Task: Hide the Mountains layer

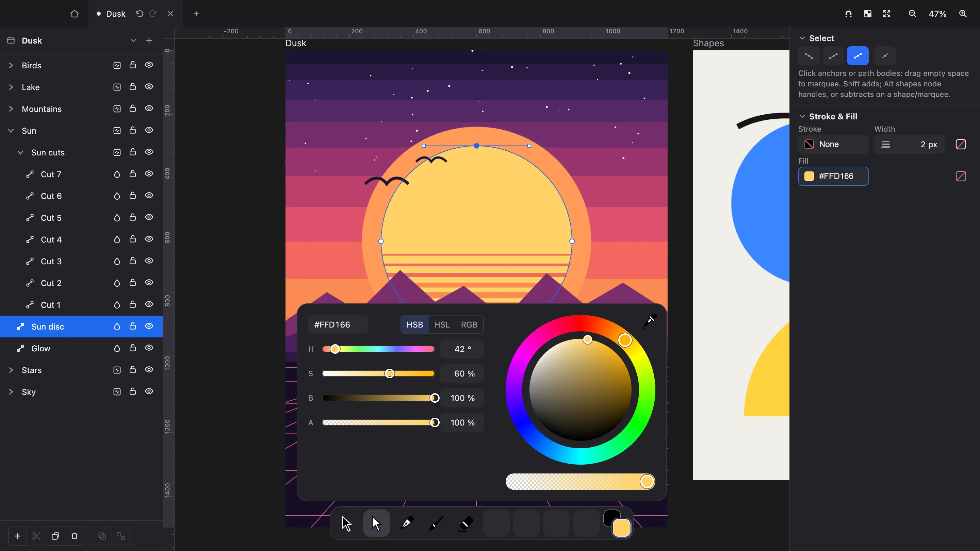Action: coord(149,109)
